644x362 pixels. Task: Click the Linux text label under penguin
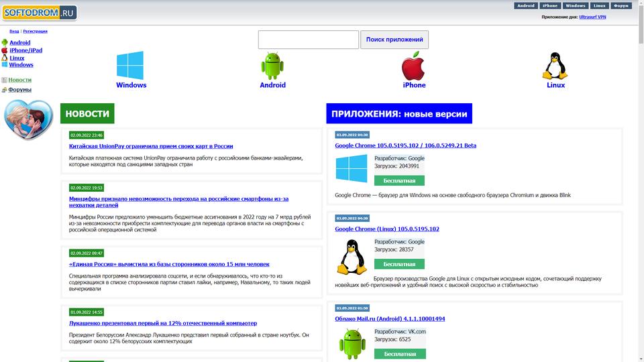555,85
